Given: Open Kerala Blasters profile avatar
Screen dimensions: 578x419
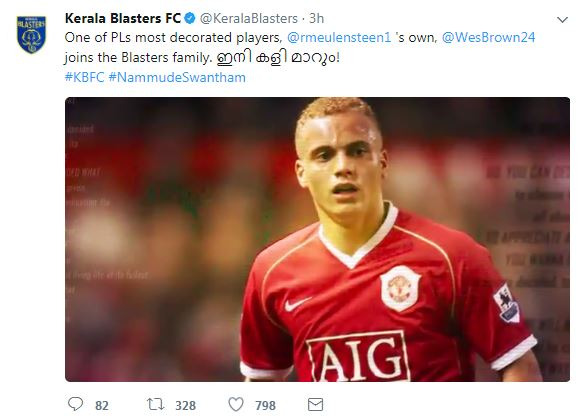Looking at the screenshot, I should pos(31,34).
